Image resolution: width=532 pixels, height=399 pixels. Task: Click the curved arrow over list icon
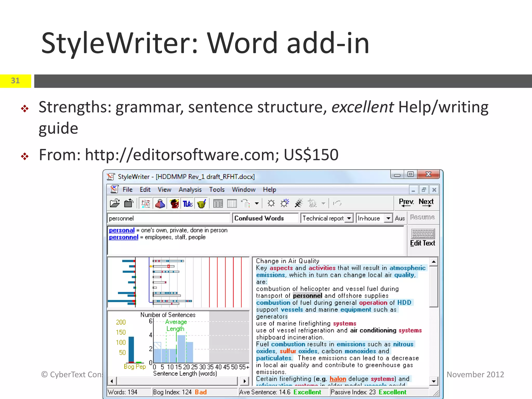(246, 203)
